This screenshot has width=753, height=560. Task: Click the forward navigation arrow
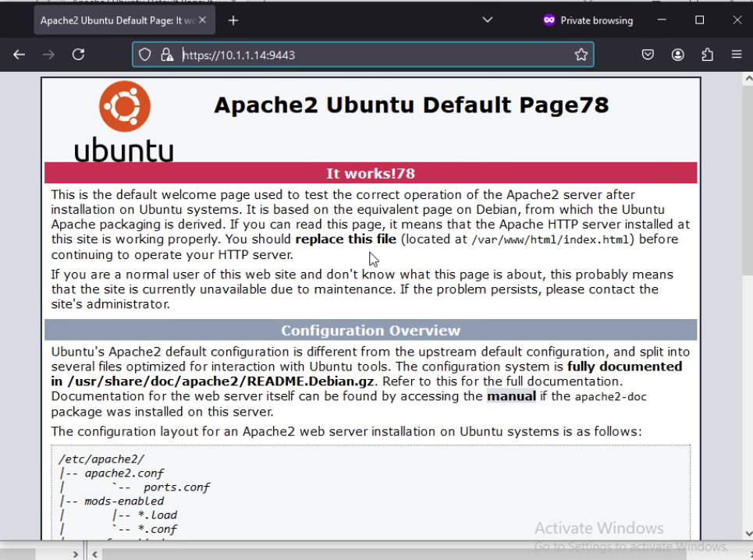click(x=48, y=55)
